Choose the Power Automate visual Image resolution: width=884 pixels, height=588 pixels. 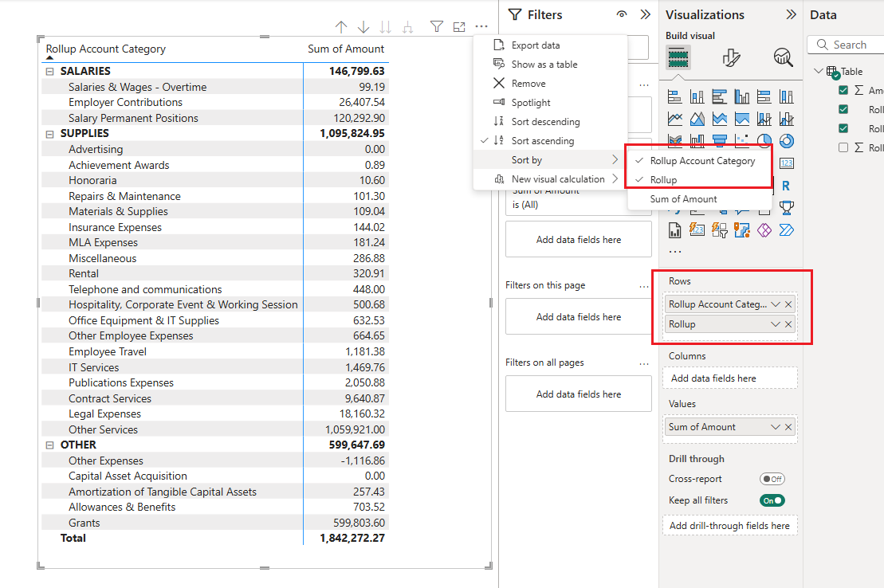point(787,230)
